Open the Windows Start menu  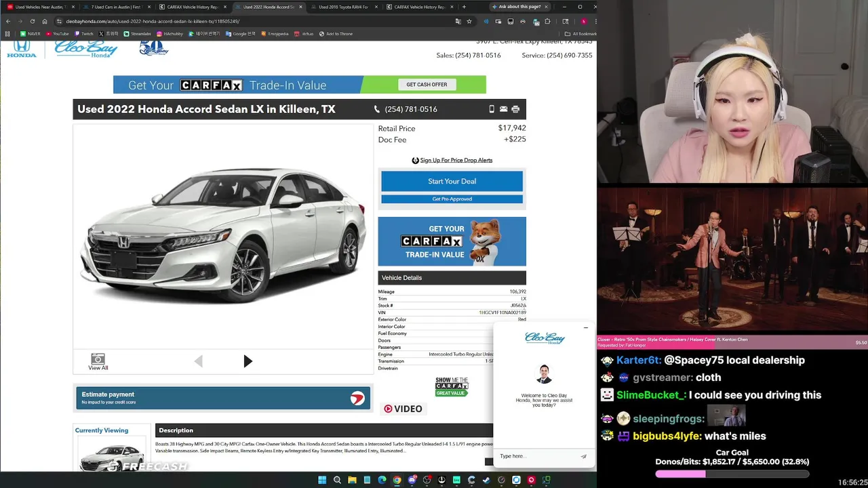(322, 480)
